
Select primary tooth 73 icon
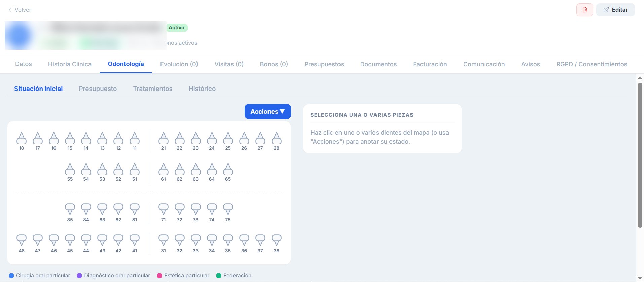point(196,209)
